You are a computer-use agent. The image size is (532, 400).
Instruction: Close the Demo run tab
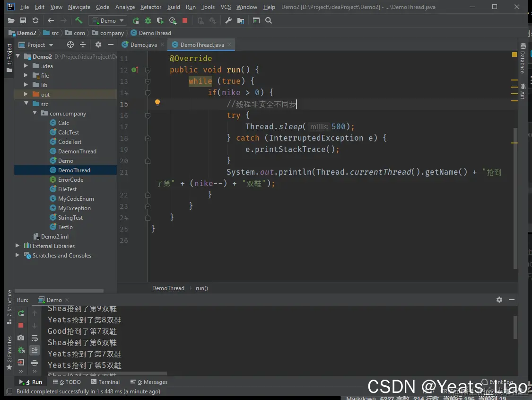point(67,300)
